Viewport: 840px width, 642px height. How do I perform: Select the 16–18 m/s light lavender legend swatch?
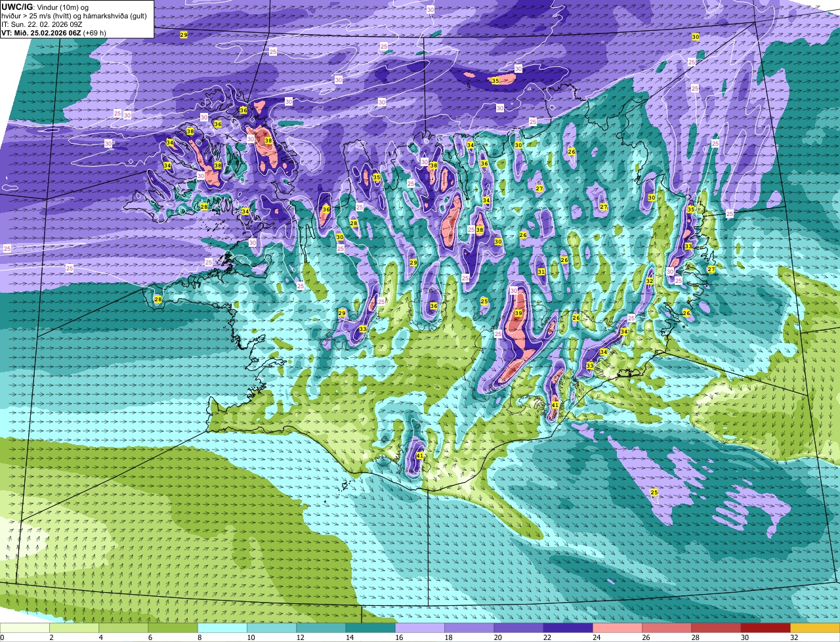420,628
